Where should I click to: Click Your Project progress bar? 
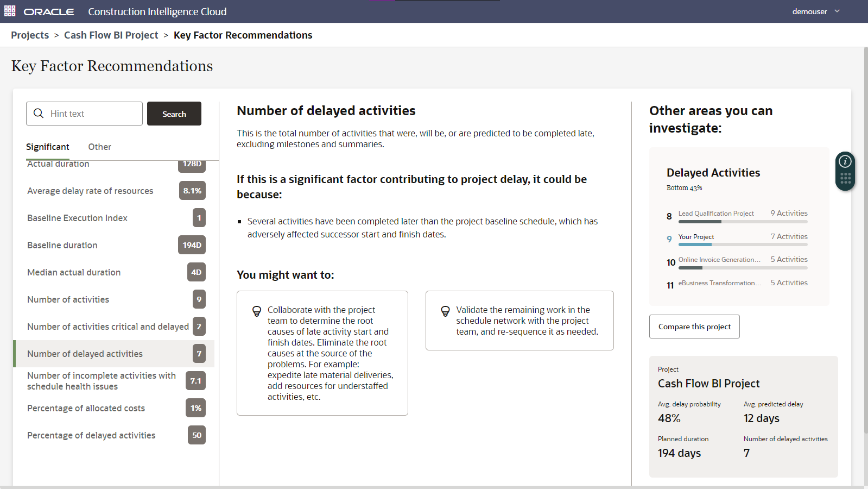coord(743,244)
